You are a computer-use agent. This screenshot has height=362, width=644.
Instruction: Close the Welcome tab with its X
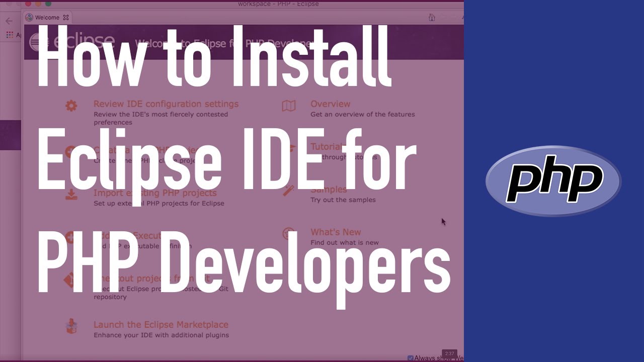click(65, 18)
